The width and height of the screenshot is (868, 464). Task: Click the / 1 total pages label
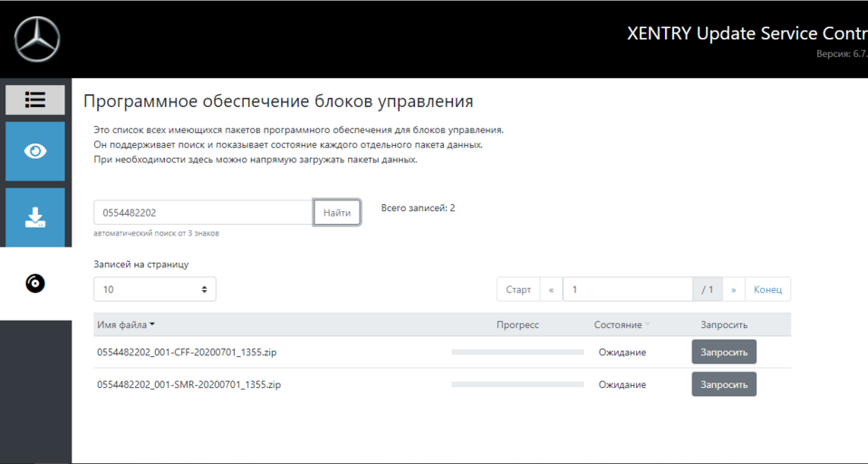(x=708, y=290)
